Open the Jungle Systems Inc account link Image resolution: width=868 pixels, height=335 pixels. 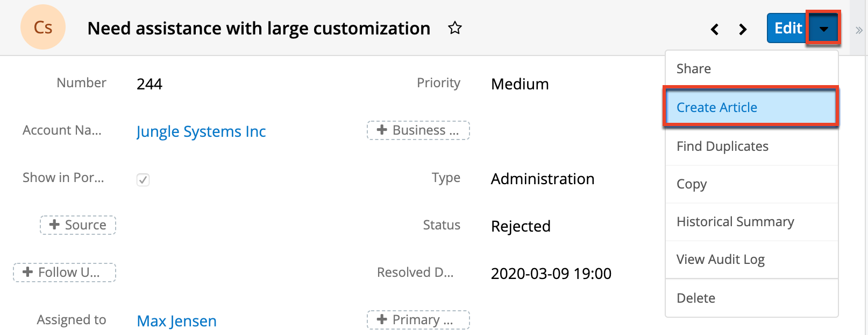pos(201,131)
